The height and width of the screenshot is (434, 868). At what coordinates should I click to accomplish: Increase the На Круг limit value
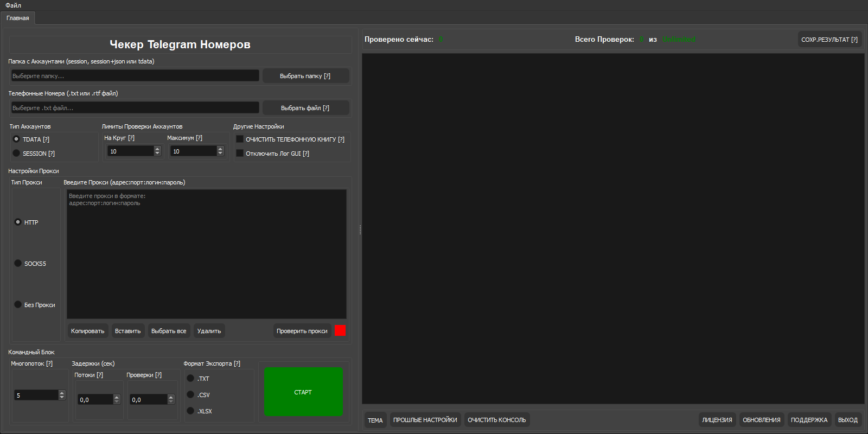coord(157,149)
